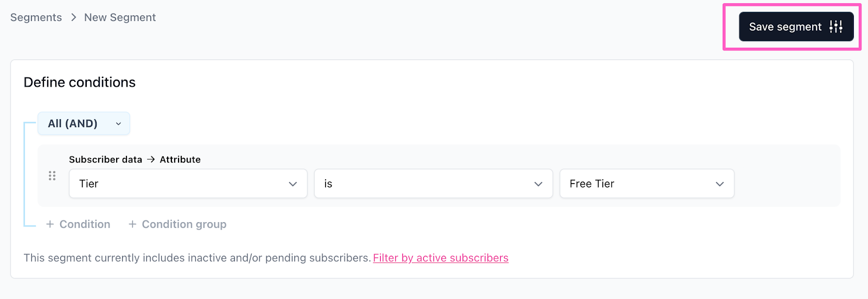The image size is (868, 299).
Task: Click the plus icon beside Condition
Action: tap(50, 224)
